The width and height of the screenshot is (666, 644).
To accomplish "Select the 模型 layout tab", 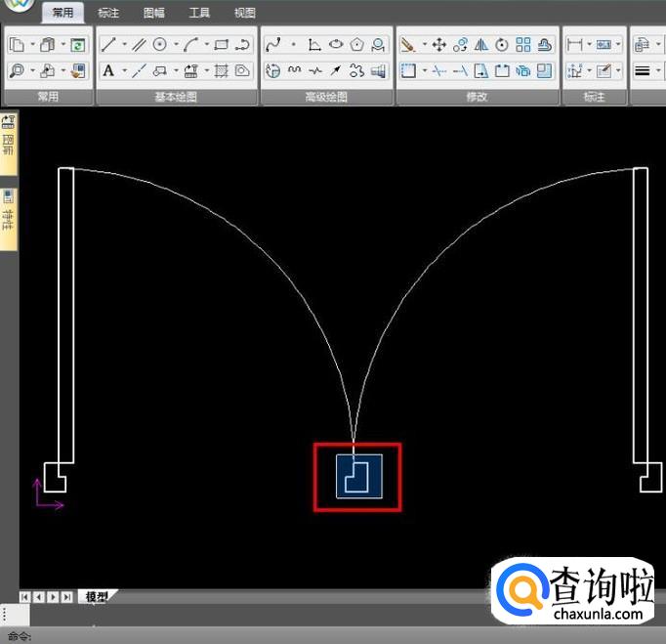I will click(96, 597).
